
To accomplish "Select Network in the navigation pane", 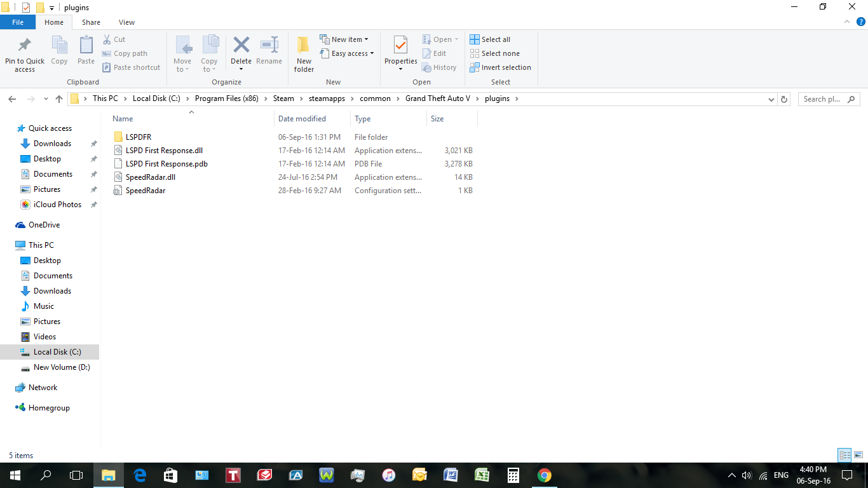I will pos(43,388).
